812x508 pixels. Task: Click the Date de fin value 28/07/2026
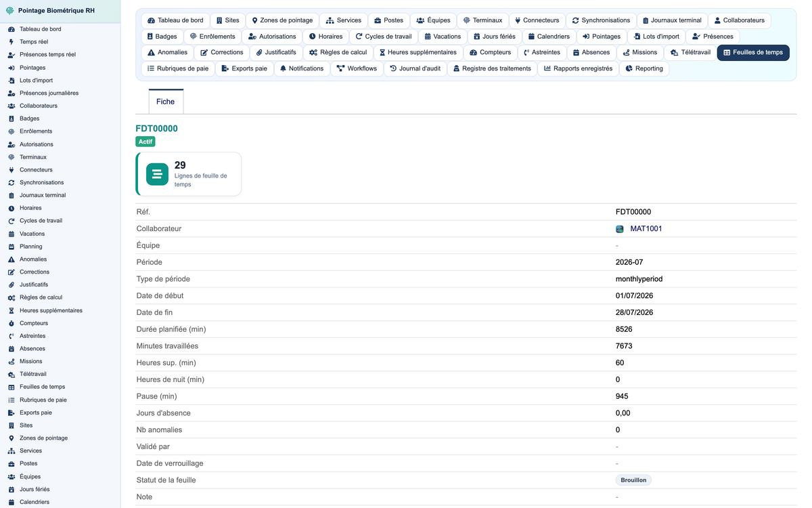point(634,313)
